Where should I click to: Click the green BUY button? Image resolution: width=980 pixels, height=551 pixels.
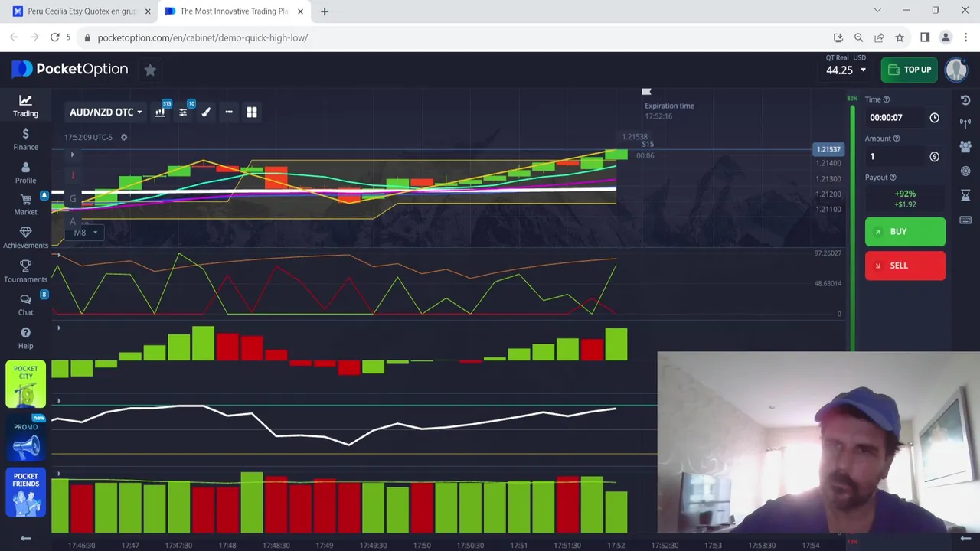point(905,232)
